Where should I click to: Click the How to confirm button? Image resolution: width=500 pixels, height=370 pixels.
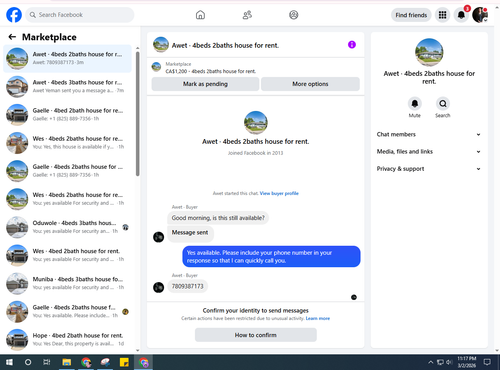256,335
